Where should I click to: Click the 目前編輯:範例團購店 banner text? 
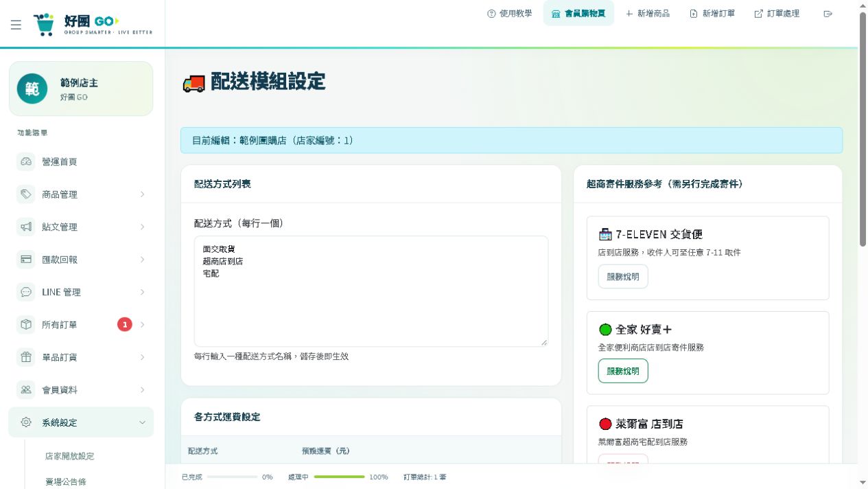click(273, 140)
